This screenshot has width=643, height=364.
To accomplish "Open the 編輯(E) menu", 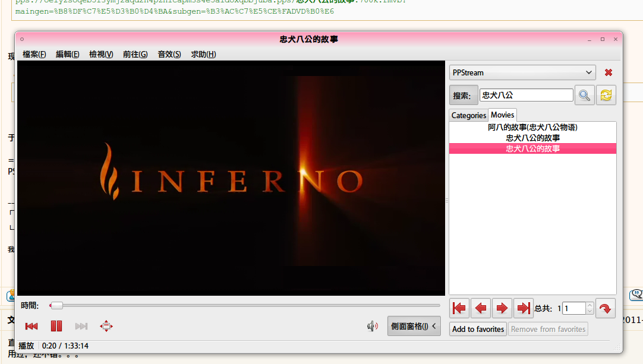I will 68,55.
